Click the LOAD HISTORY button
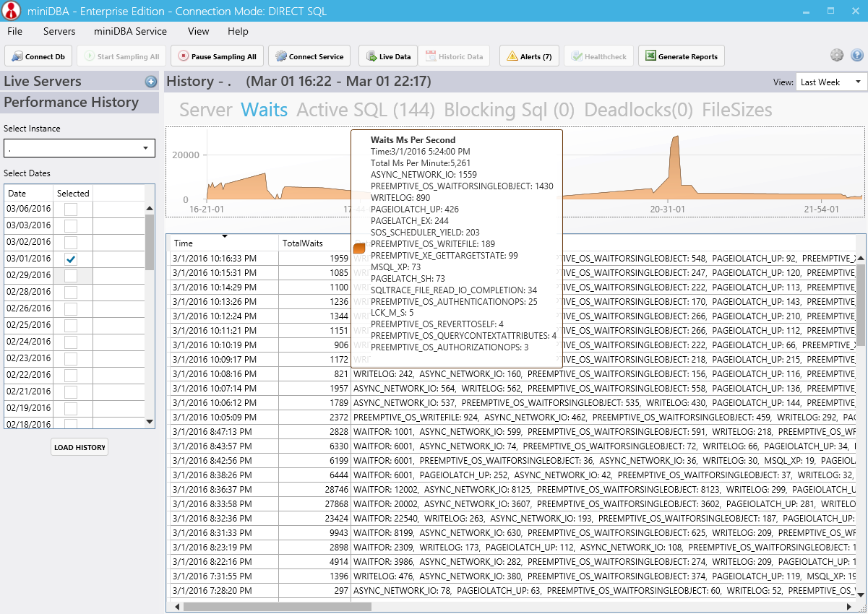 pyautogui.click(x=80, y=447)
